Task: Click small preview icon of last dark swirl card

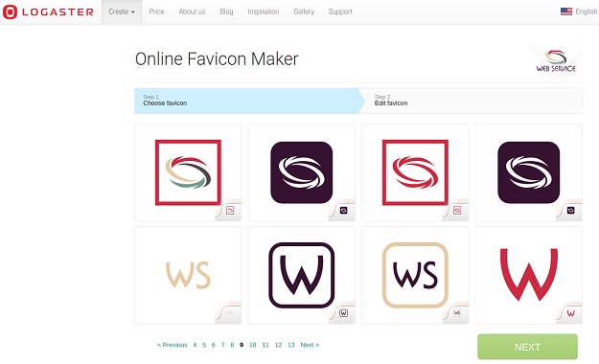Action: (571, 211)
